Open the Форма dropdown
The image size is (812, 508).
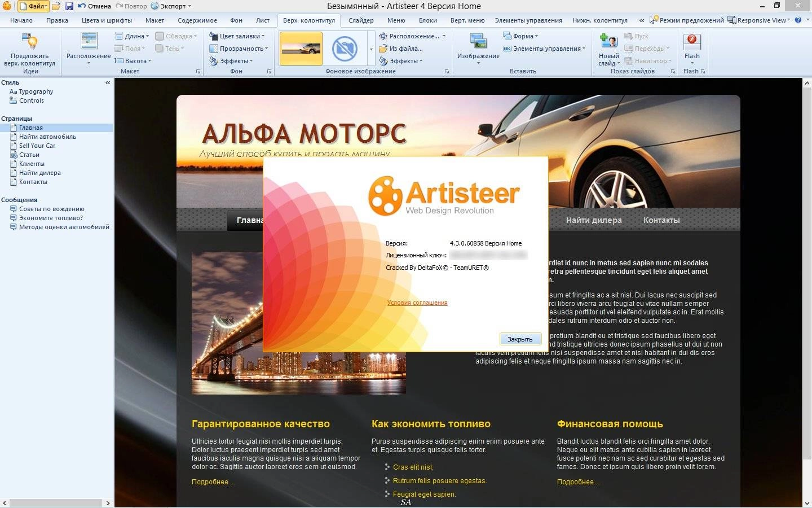[520, 36]
